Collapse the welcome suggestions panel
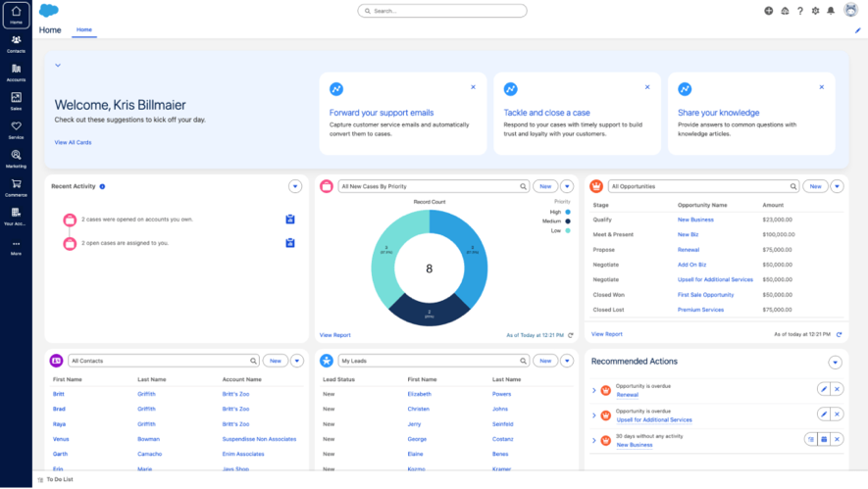 pyautogui.click(x=58, y=66)
